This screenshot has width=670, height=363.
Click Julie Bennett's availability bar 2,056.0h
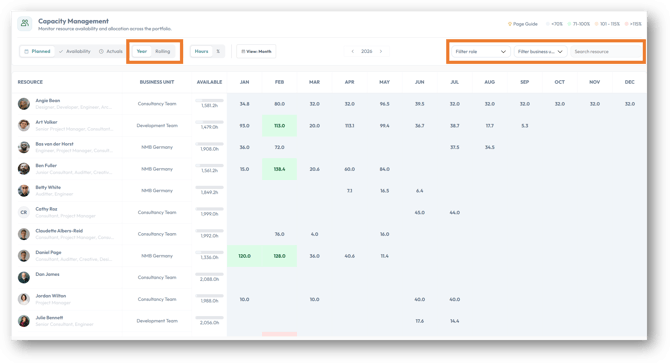(209, 318)
